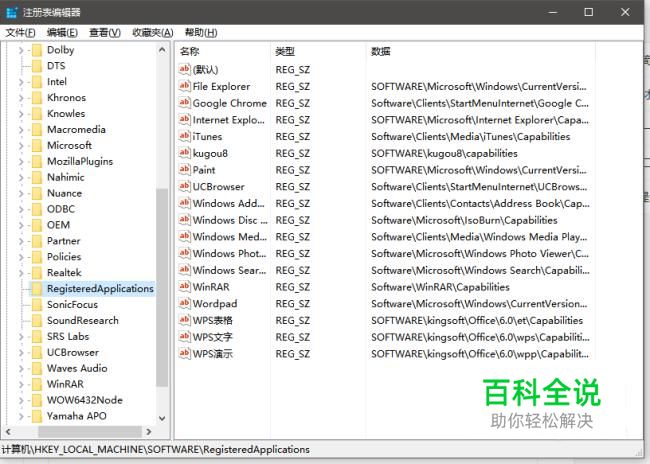Screen dimensions: 650x464
Task: Minimize the Registry Editor window
Action: [x=553, y=12]
